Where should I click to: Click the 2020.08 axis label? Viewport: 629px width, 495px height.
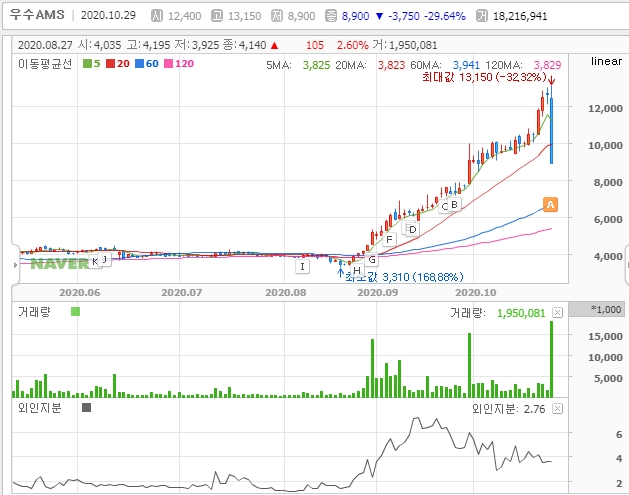coord(286,292)
